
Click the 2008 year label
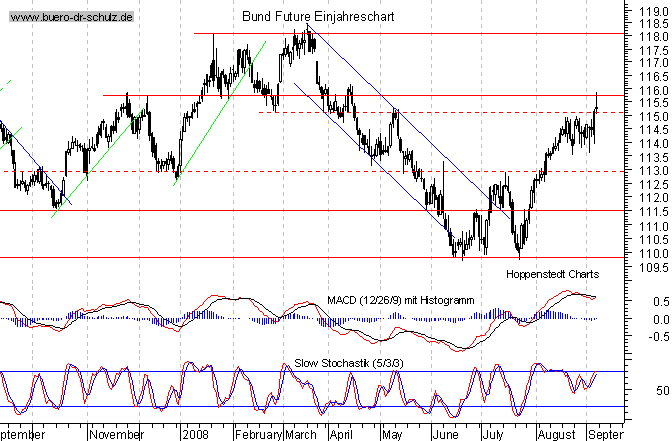(x=195, y=435)
